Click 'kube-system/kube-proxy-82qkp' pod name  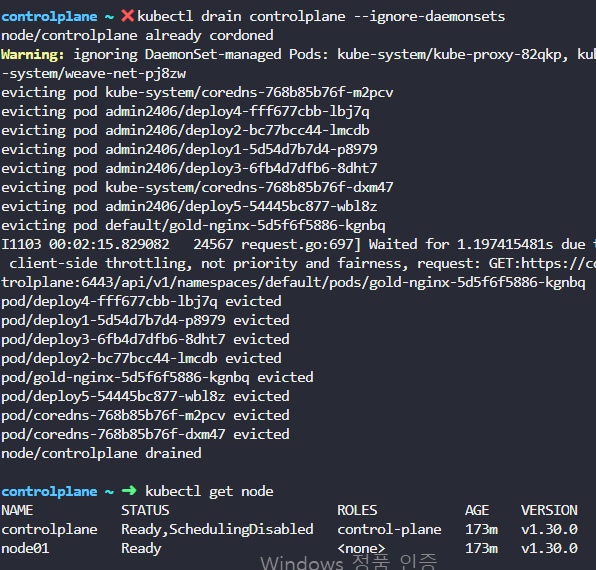coord(449,55)
